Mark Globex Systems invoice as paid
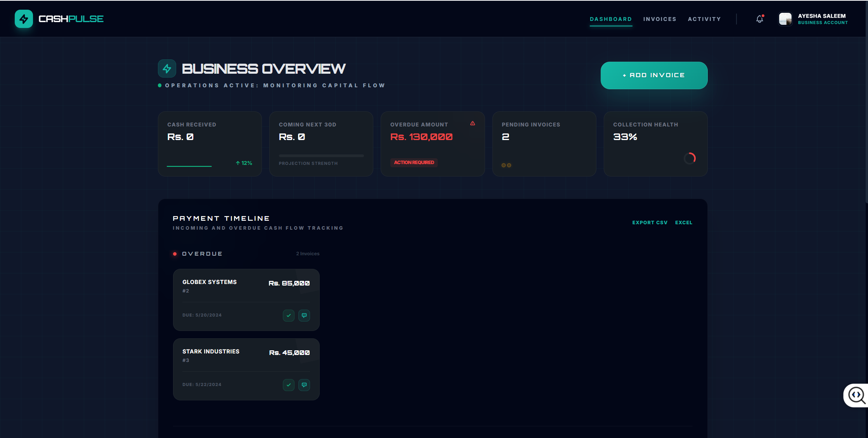The image size is (868, 438). 288,315
